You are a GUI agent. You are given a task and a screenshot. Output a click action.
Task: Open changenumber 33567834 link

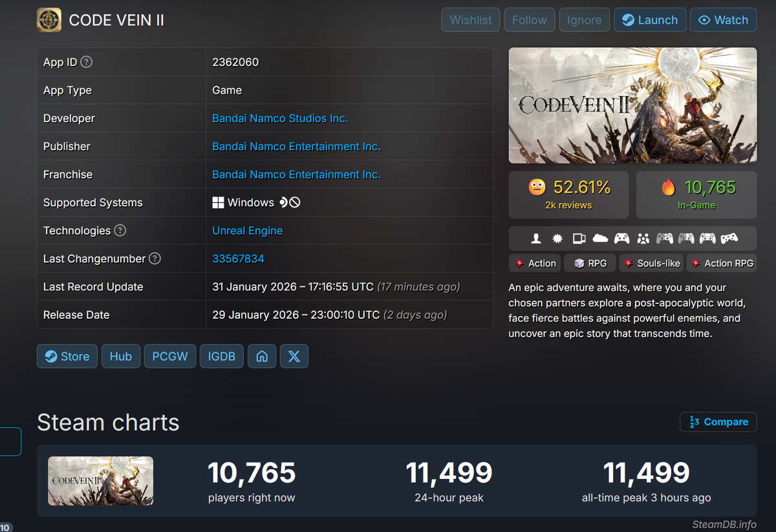tap(238, 259)
